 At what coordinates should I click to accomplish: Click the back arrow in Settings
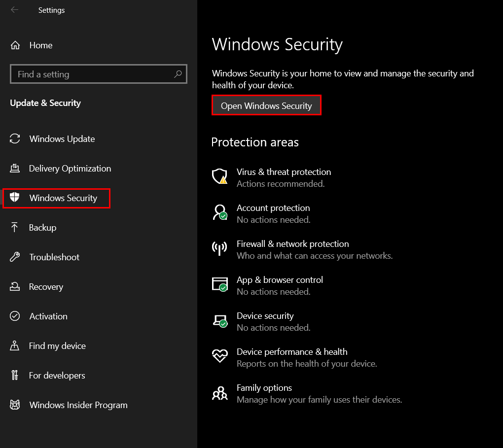tap(14, 10)
